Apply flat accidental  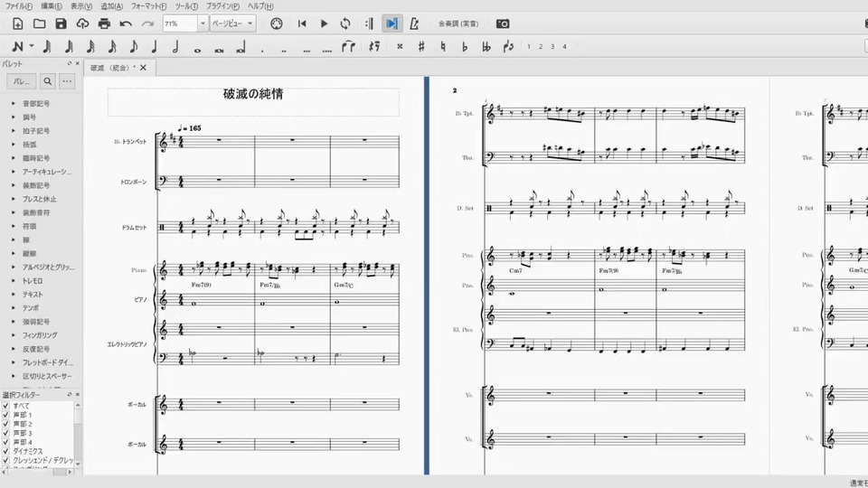(x=465, y=47)
